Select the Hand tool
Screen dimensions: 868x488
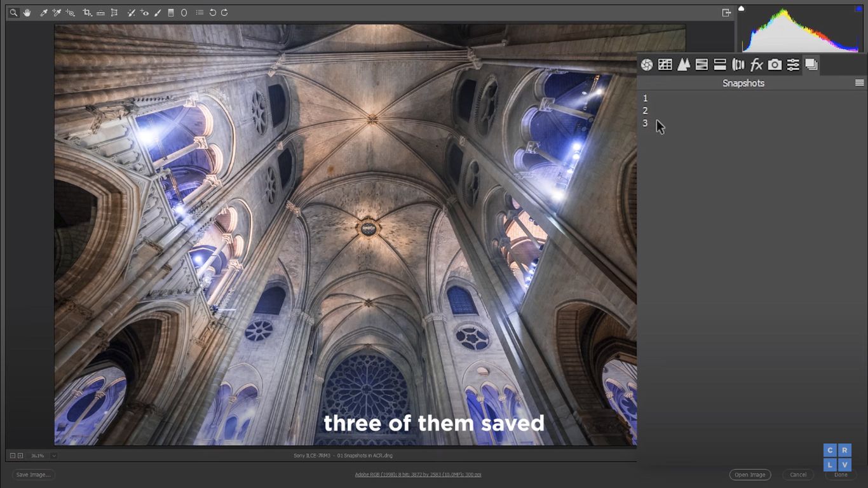point(26,12)
